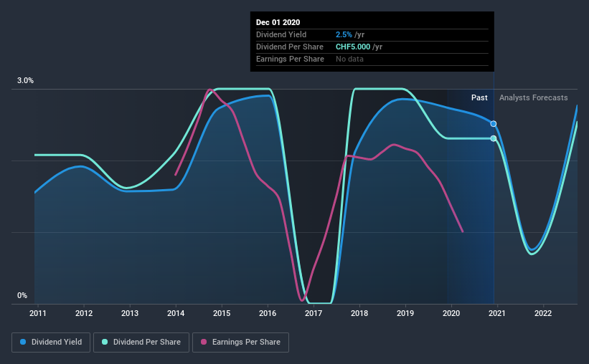Image resolution: width=589 pixels, height=364 pixels.
Task: Click the Dec 01 2020 tooltip date
Action: tap(278, 22)
